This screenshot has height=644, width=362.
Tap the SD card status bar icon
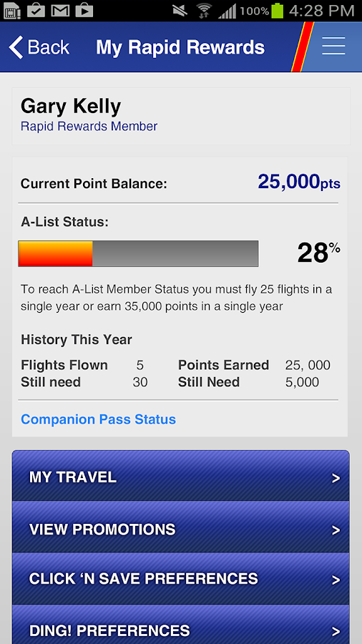[x=12, y=11]
